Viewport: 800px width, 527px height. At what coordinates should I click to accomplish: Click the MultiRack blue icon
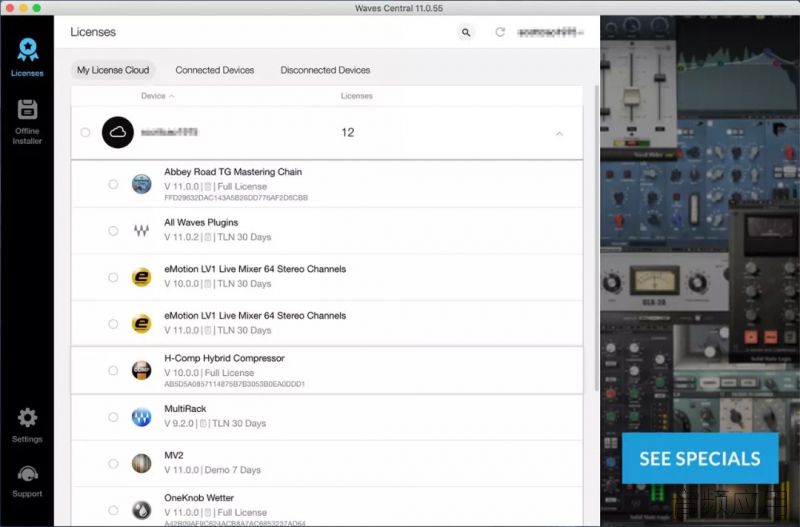(x=141, y=417)
